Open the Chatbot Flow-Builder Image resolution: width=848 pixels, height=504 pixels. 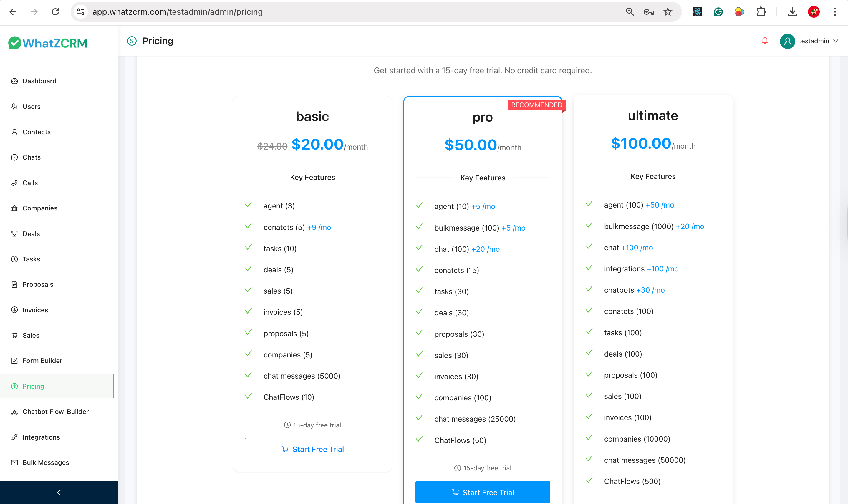click(x=55, y=411)
